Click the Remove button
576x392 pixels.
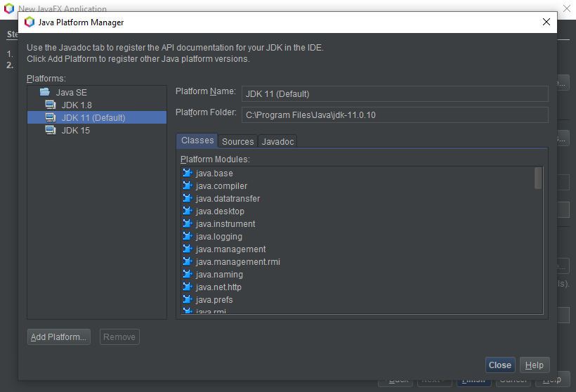pos(119,337)
